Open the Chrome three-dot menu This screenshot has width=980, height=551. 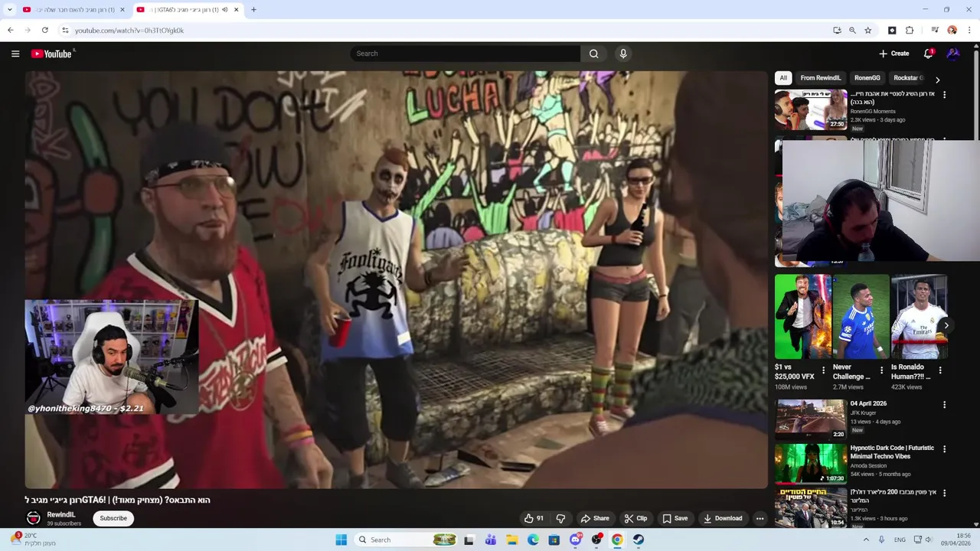tap(969, 31)
